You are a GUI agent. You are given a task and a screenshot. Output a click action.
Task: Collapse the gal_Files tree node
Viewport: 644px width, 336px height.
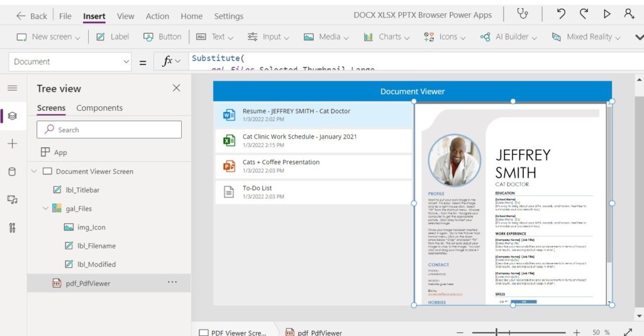click(45, 209)
